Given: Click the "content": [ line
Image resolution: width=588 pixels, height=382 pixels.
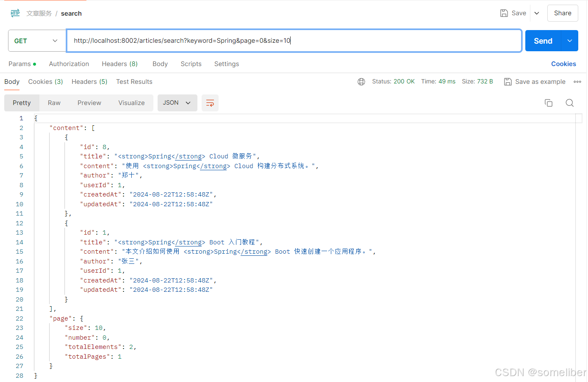Looking at the screenshot, I should click(x=72, y=128).
